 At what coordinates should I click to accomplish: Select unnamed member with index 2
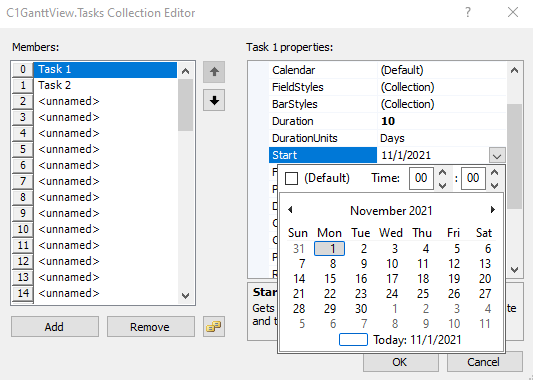point(105,101)
